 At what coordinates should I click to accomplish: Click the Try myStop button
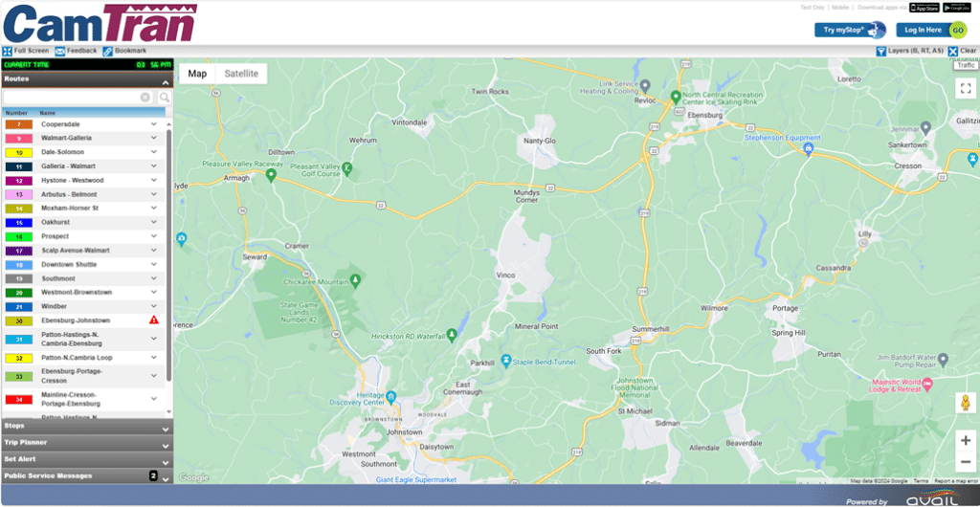click(850, 30)
